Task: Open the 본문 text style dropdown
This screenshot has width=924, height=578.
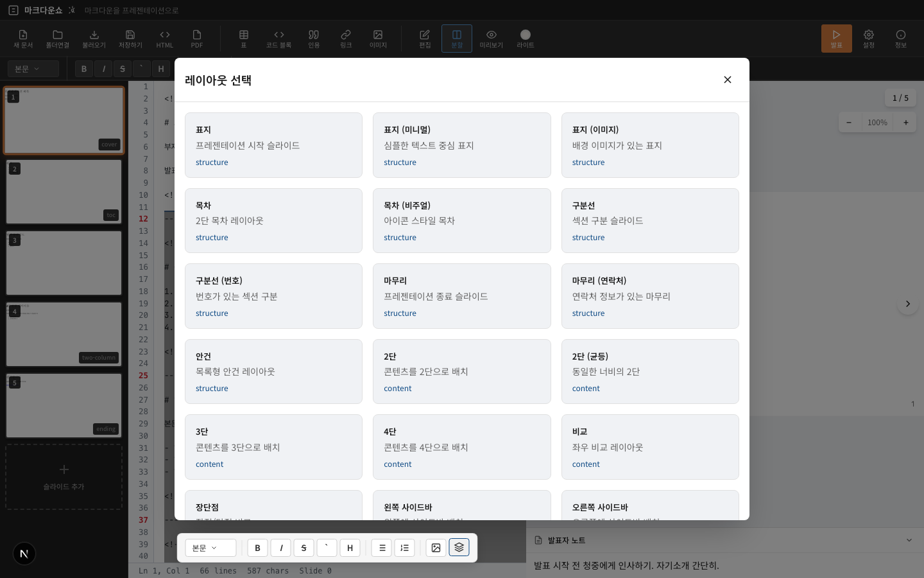Action: click(210, 548)
